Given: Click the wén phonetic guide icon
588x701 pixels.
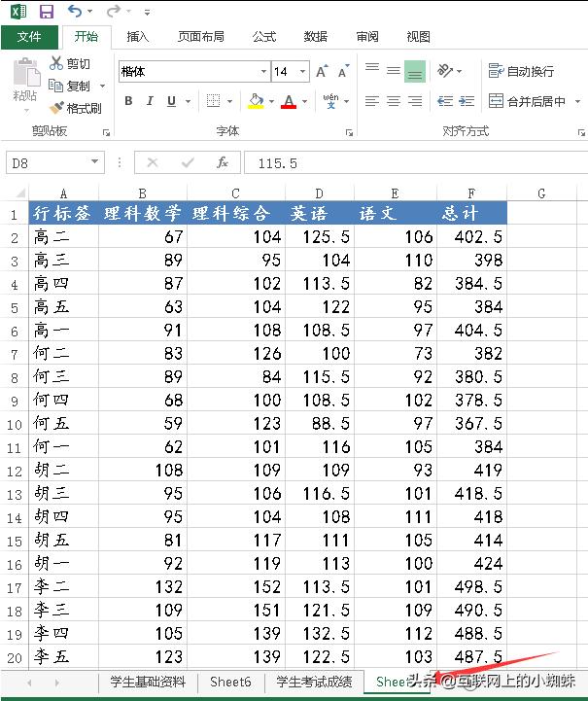Looking at the screenshot, I should [330, 101].
